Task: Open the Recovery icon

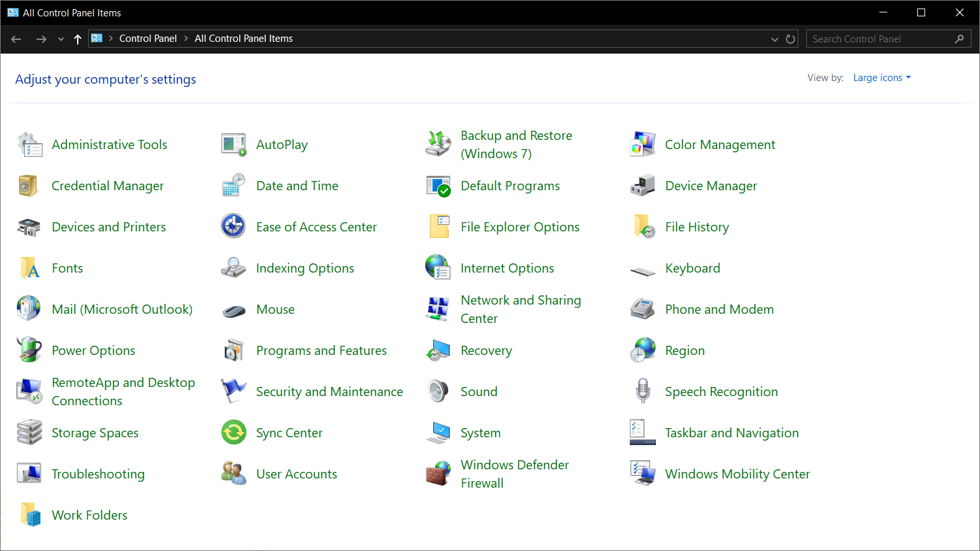Action: 438,350
